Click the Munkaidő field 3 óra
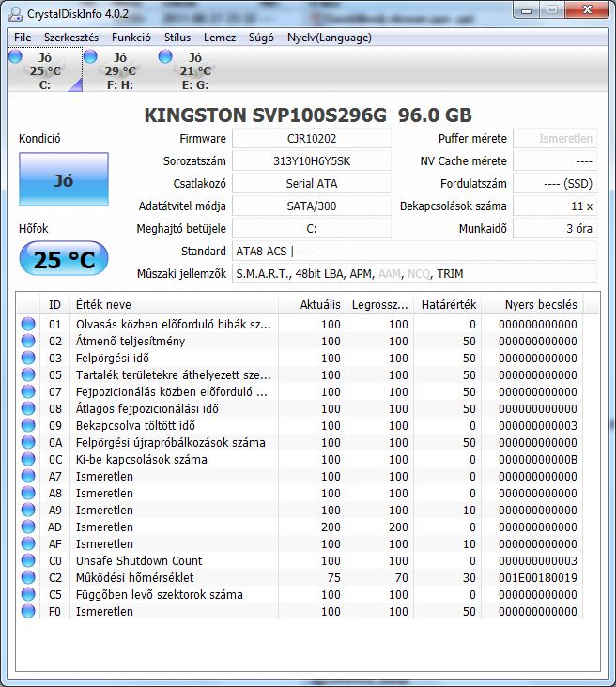 pyautogui.click(x=555, y=229)
